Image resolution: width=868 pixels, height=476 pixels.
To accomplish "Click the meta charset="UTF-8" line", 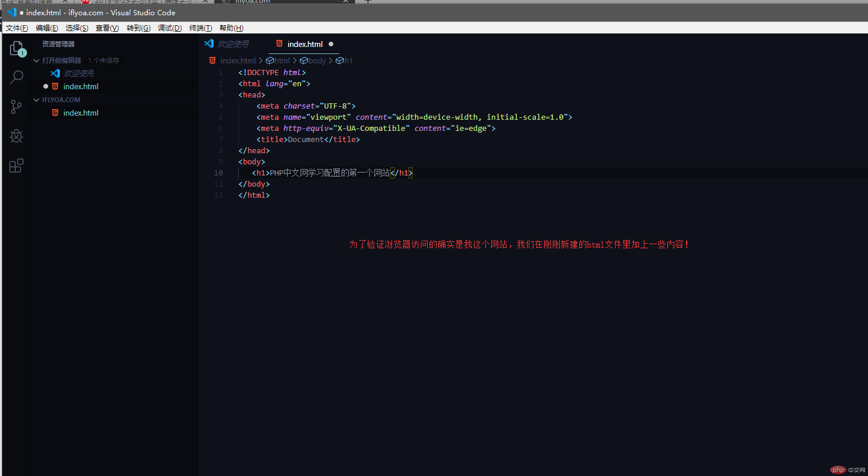I will [306, 106].
